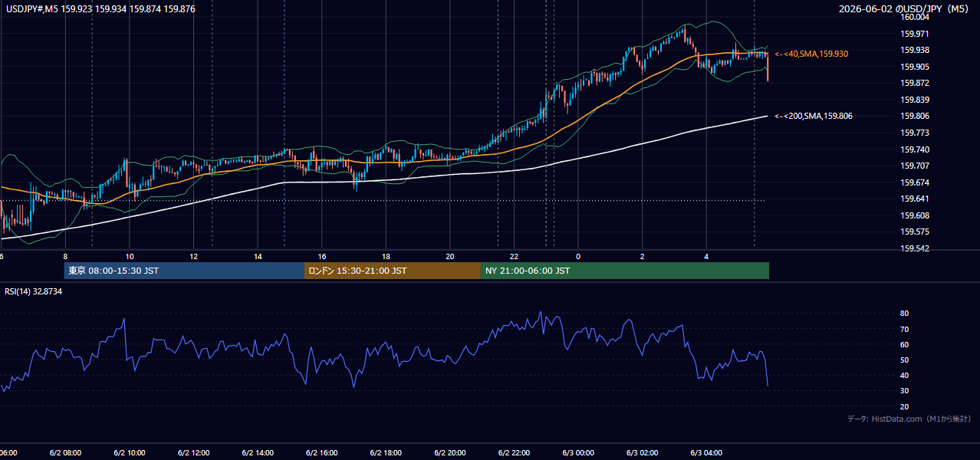The width and height of the screenshot is (980, 460).
Task: Click the 159.674 price axis label
Action: pos(914,182)
